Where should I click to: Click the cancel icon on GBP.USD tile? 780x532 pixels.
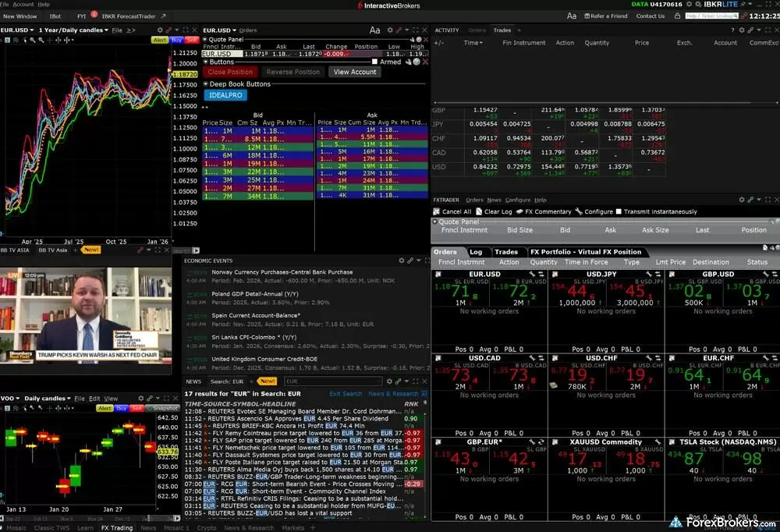(672, 274)
